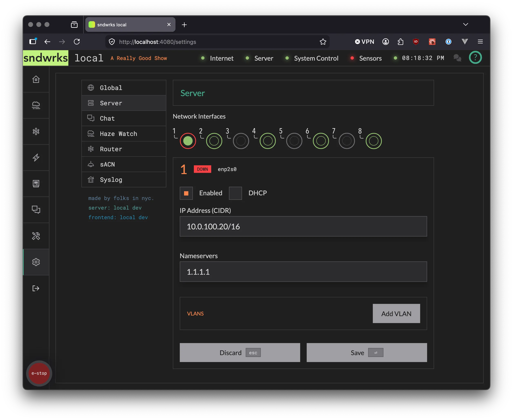513x420 pixels.
Task: Close the sndwrks local tab
Action: click(x=169, y=24)
